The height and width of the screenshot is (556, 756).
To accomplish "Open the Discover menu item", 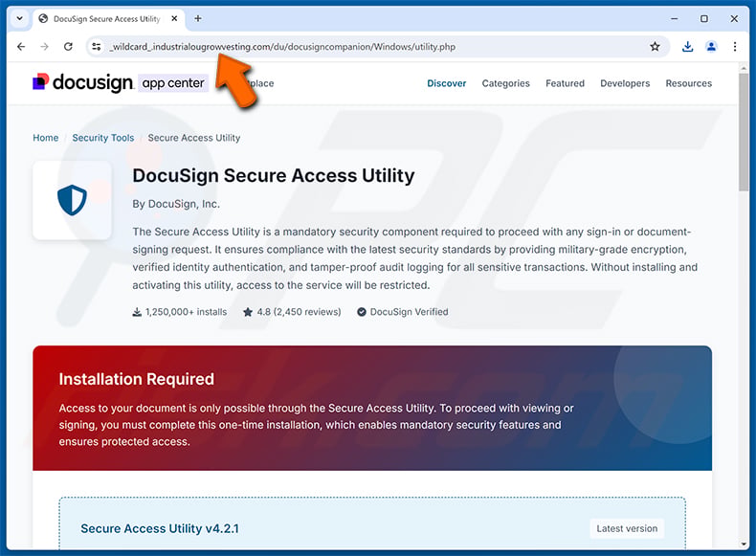I will pyautogui.click(x=447, y=83).
